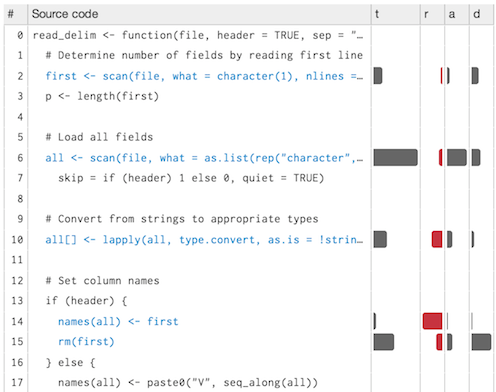Select the '# Determine number of fields' comment

(204, 55)
